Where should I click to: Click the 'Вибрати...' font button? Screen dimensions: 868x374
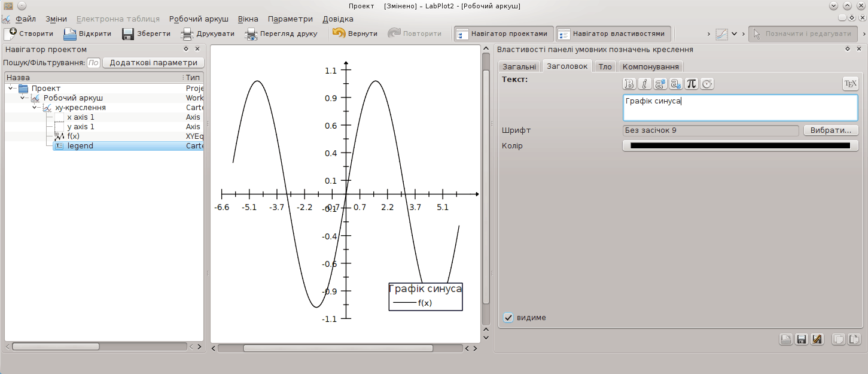pyautogui.click(x=830, y=130)
